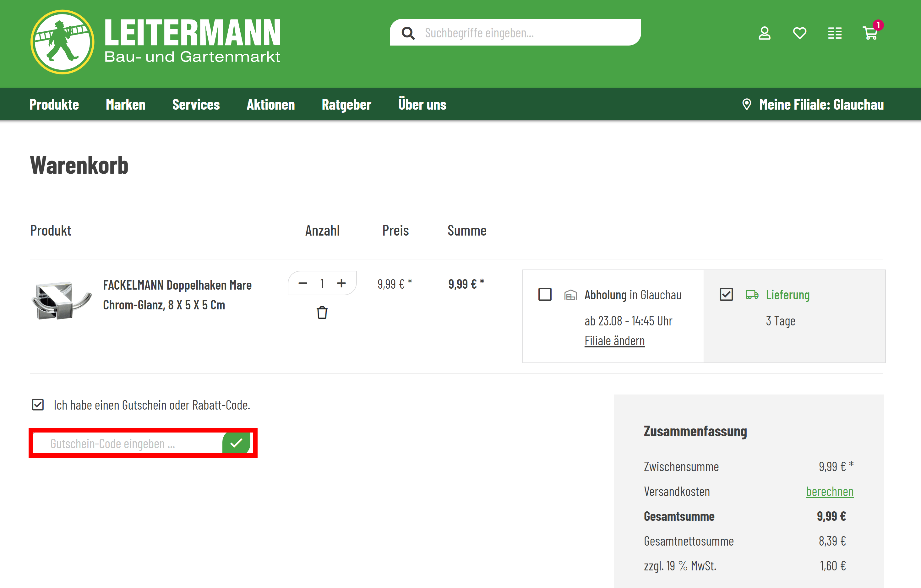Check the Abholung in Glauchau checkbox
Screen dimensions: 921x588
[x=545, y=295]
